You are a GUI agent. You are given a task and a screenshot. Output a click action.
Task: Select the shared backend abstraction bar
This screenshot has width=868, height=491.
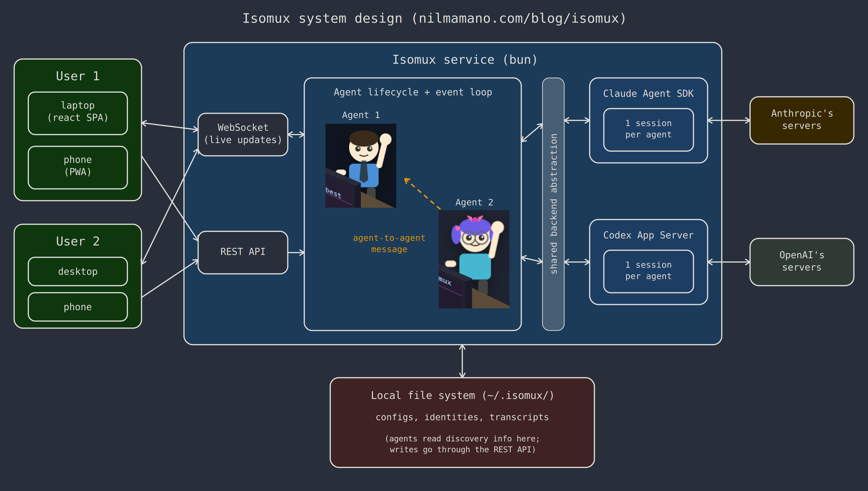point(553,204)
